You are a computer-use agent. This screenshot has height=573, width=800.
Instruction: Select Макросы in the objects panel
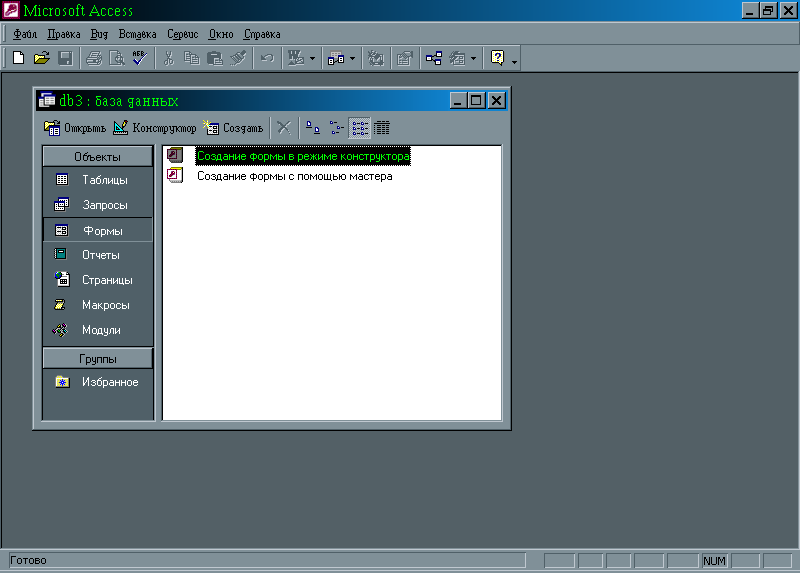[97, 305]
